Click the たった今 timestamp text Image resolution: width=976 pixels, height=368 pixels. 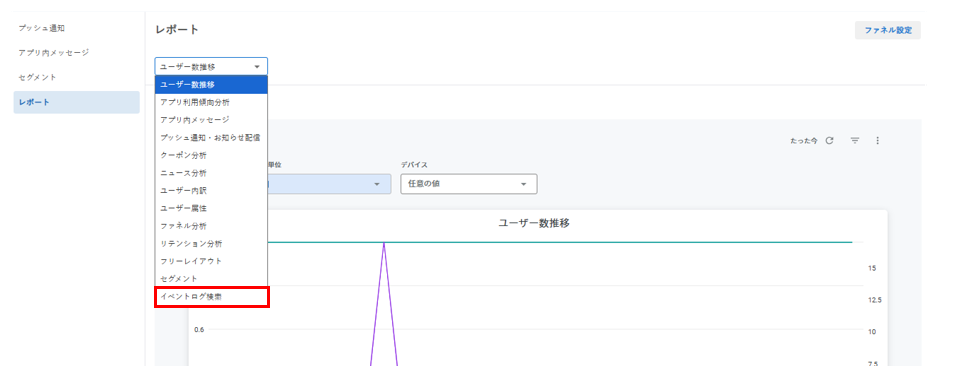point(804,141)
